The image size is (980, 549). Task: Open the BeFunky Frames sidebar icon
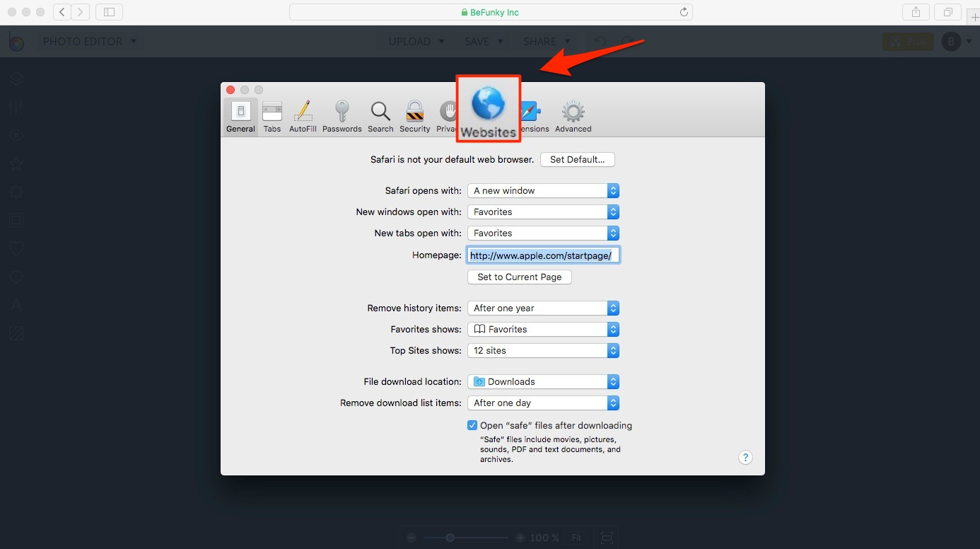point(16,220)
